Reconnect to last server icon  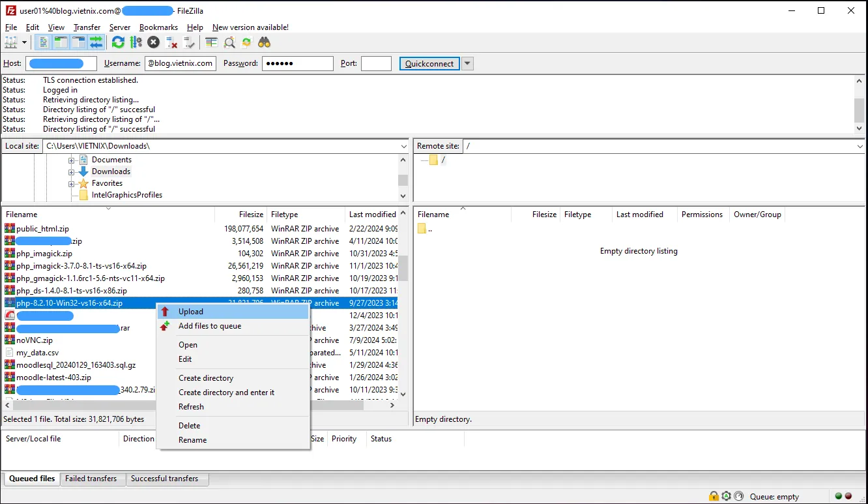(x=189, y=42)
